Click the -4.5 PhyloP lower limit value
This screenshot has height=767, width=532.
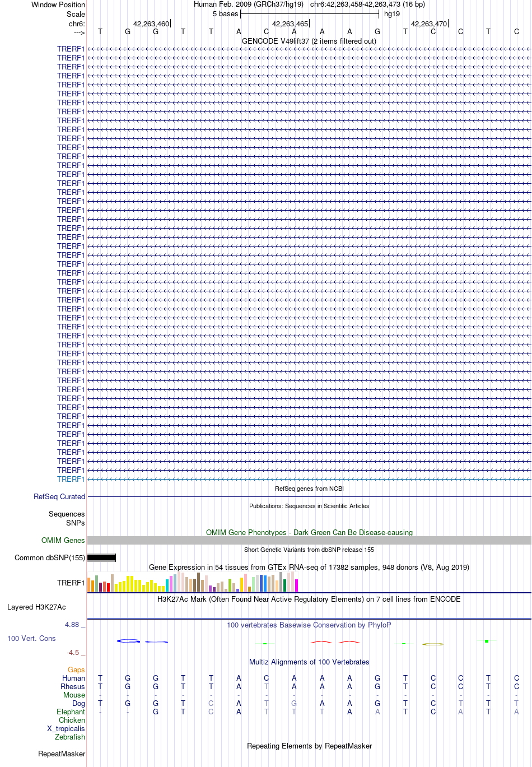tap(73, 652)
